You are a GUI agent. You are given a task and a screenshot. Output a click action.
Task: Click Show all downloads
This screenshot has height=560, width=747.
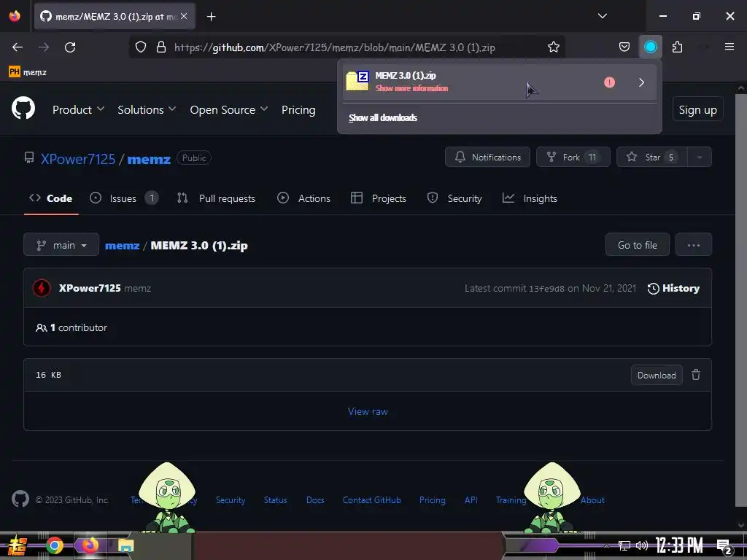click(383, 117)
